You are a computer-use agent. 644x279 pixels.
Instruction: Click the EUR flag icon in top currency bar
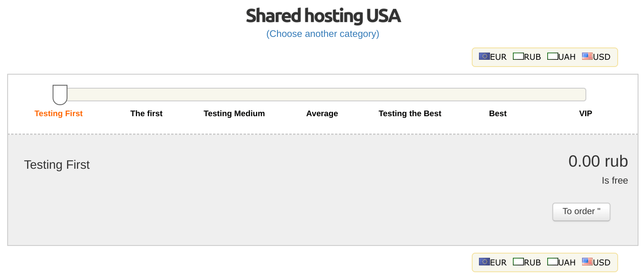tap(484, 56)
